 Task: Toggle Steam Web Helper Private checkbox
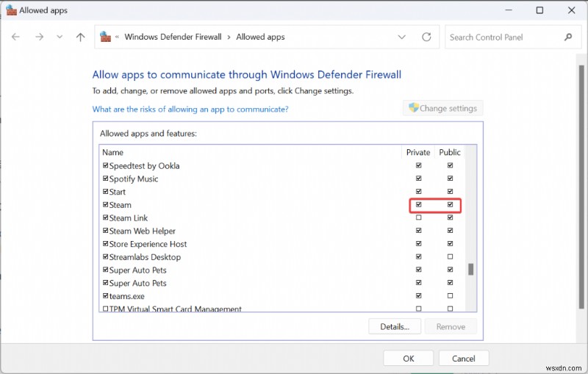[x=418, y=231]
